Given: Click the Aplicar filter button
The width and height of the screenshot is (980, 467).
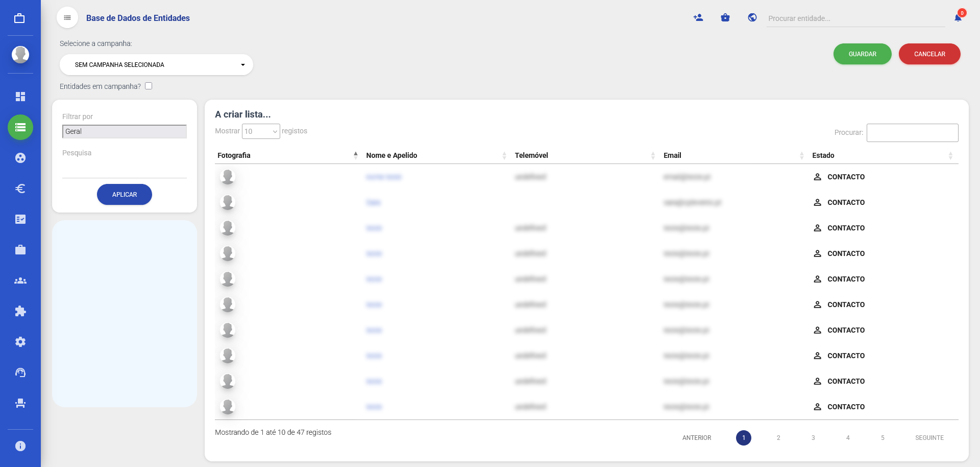Looking at the screenshot, I should tap(125, 195).
